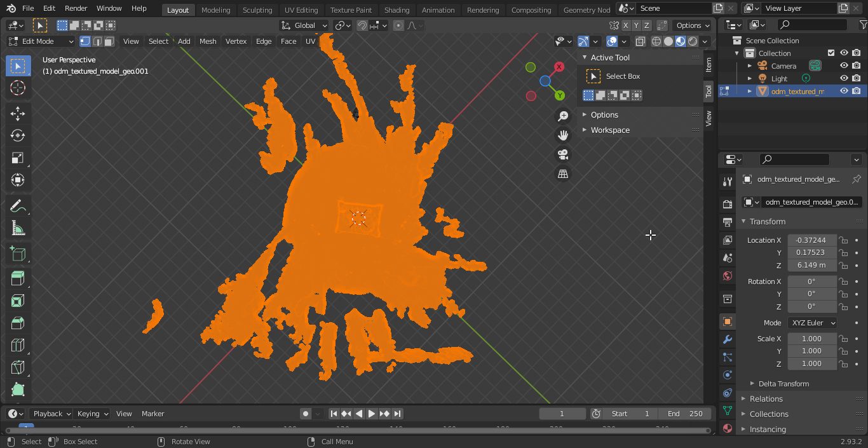The image size is (868, 448).
Task: Activate the Move tool
Action: 18,114
